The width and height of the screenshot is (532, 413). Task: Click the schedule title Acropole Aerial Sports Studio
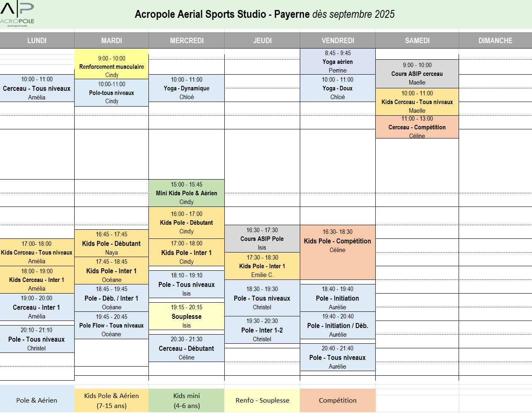[x=265, y=14]
